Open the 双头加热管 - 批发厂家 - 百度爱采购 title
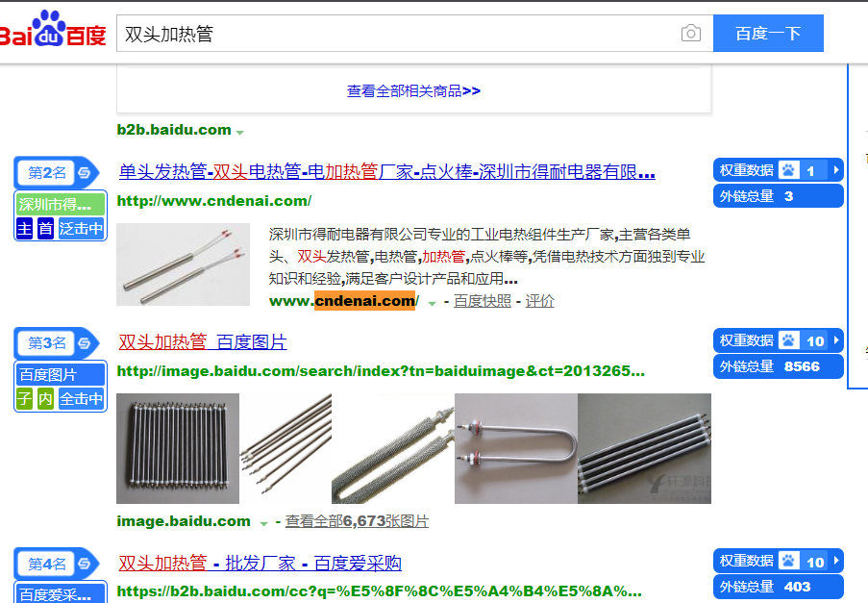The height and width of the screenshot is (603, 868). [x=260, y=564]
